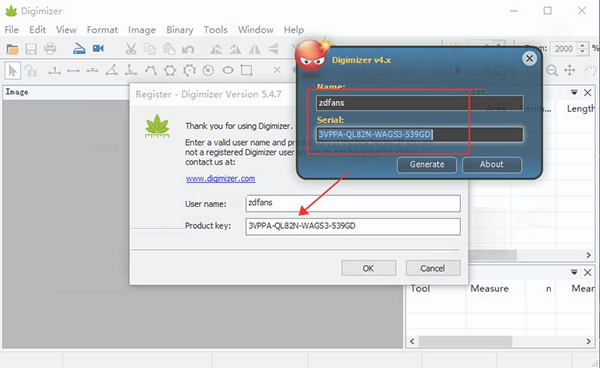Click the scanner acquire image icon
This screenshot has width=600, height=368.
(79, 49)
